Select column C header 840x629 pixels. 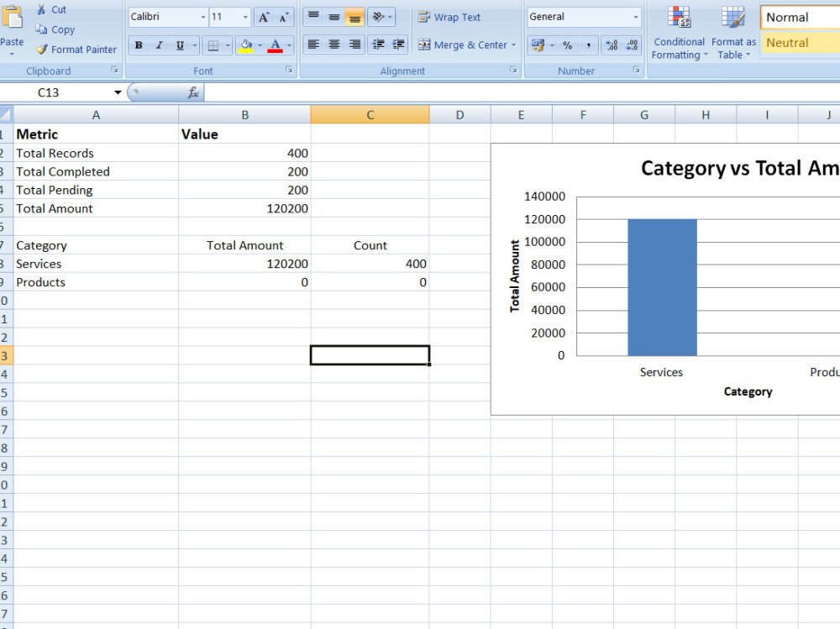click(x=370, y=115)
